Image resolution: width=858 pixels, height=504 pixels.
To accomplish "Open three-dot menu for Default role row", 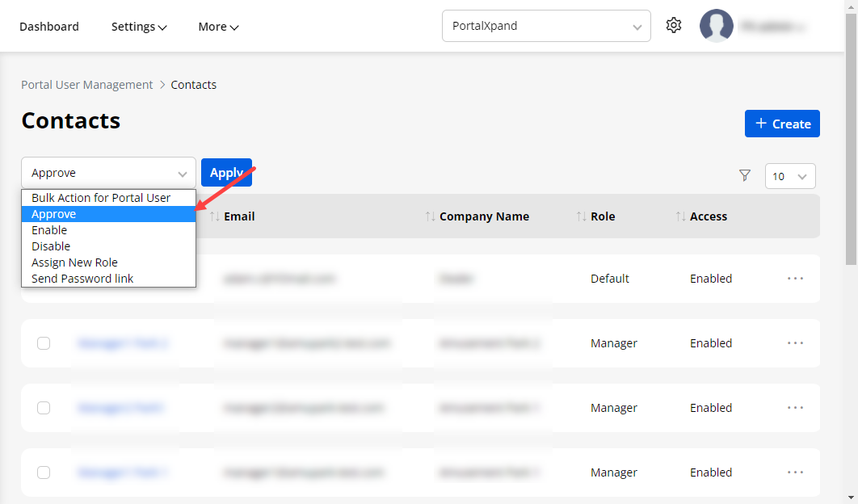I will [x=795, y=279].
